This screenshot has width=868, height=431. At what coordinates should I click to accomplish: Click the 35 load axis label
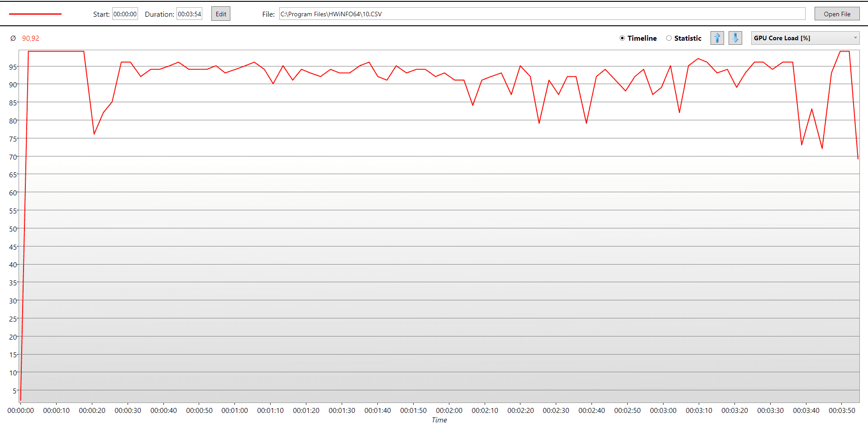pyautogui.click(x=13, y=283)
